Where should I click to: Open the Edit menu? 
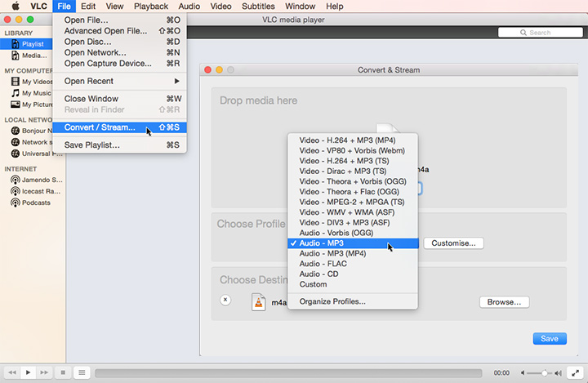click(88, 7)
